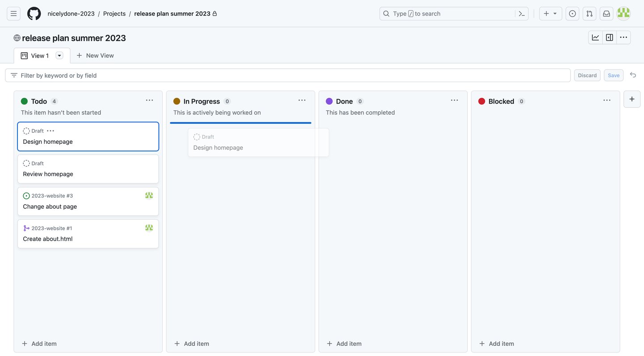
Task: Switch to the View 1 tab
Action: 39,55
